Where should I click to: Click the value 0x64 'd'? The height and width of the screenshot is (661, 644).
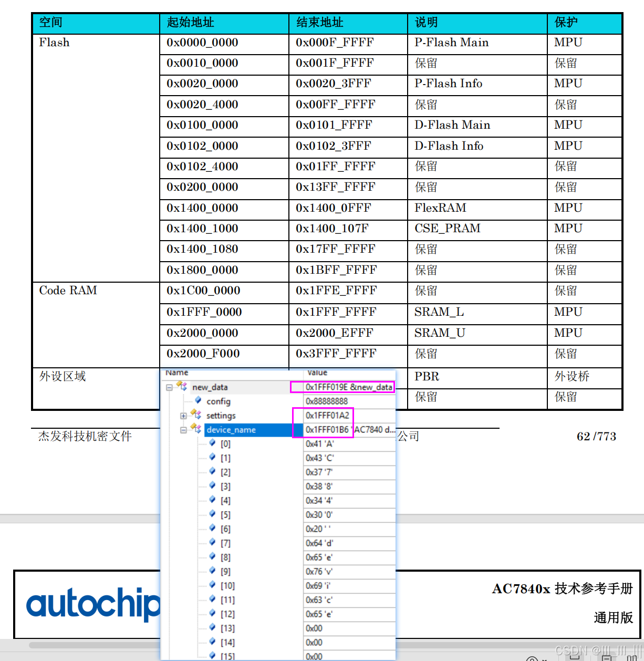pyautogui.click(x=319, y=543)
